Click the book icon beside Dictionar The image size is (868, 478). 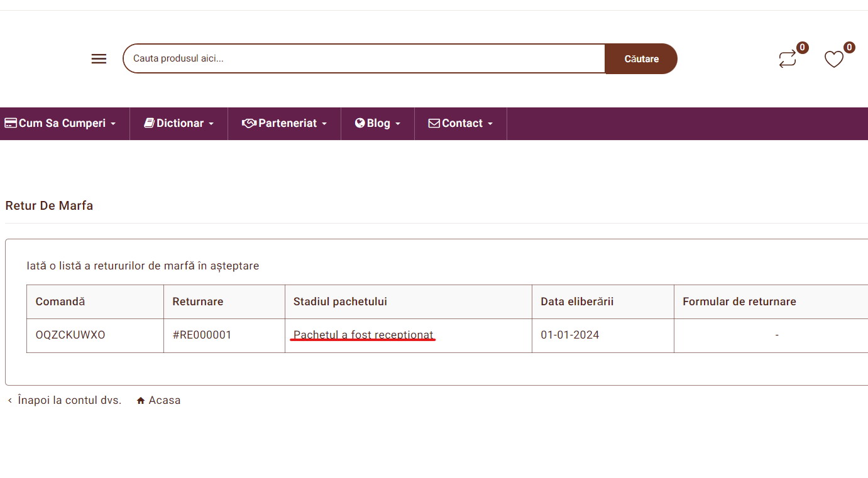[x=149, y=123]
